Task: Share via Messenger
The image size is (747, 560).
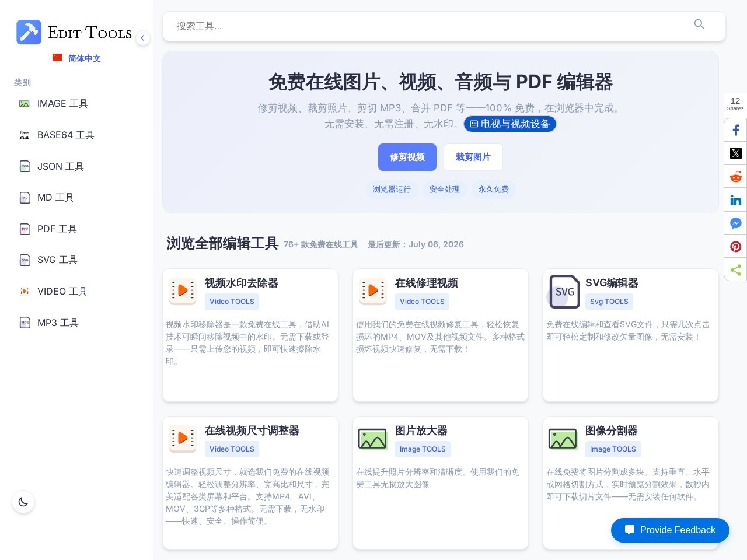Action: [736, 223]
